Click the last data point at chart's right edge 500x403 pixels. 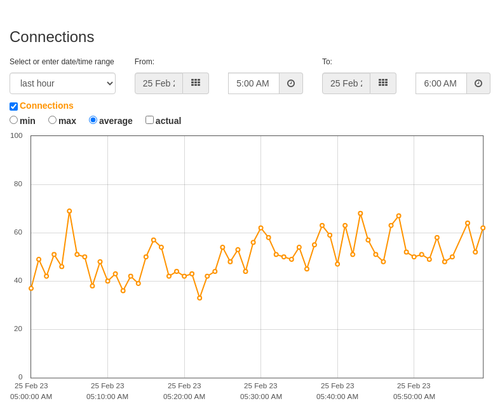(483, 228)
